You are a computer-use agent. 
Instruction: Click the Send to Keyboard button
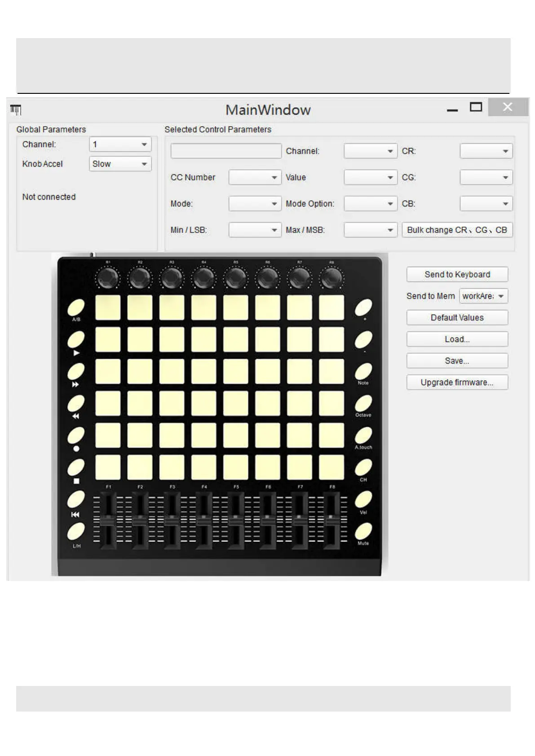coord(457,274)
